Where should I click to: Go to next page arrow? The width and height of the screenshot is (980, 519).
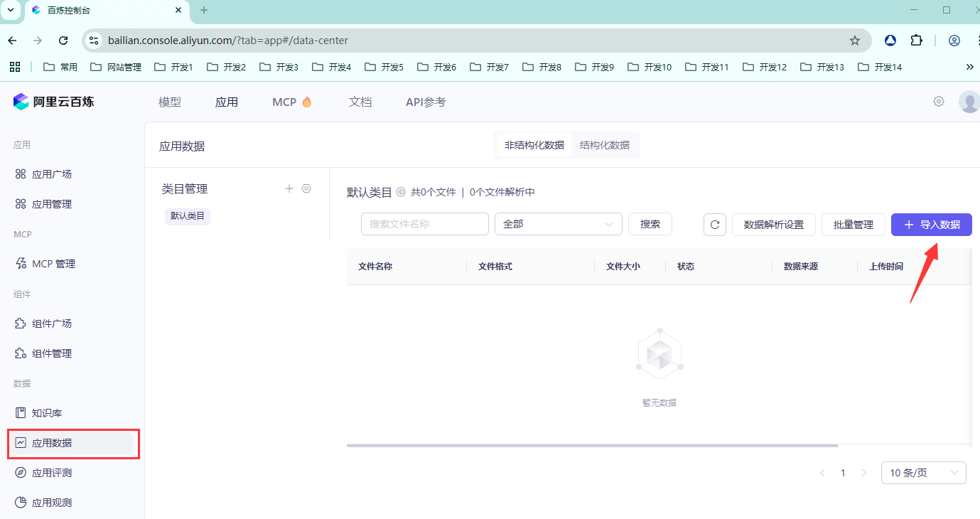pos(863,473)
